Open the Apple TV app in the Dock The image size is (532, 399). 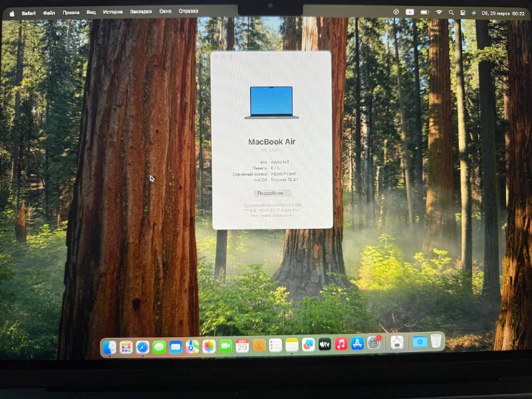click(325, 344)
